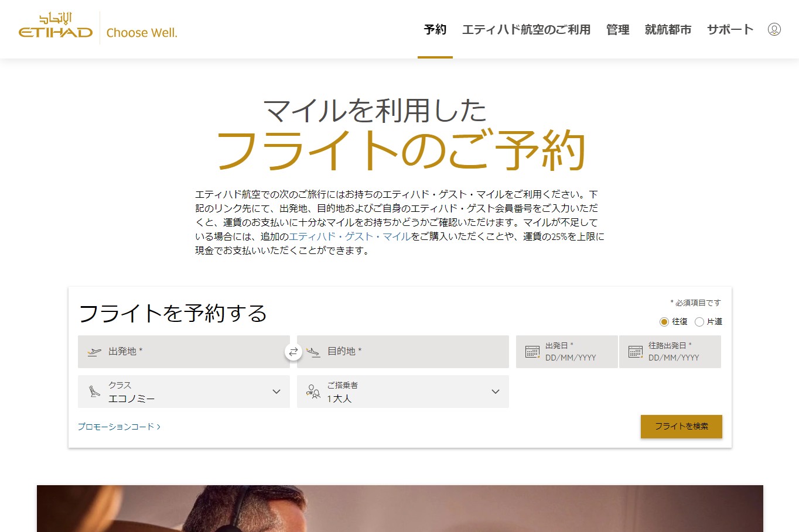This screenshot has width=799, height=532.
Task: Open the 就航都市 navigation menu
Action: click(x=668, y=29)
